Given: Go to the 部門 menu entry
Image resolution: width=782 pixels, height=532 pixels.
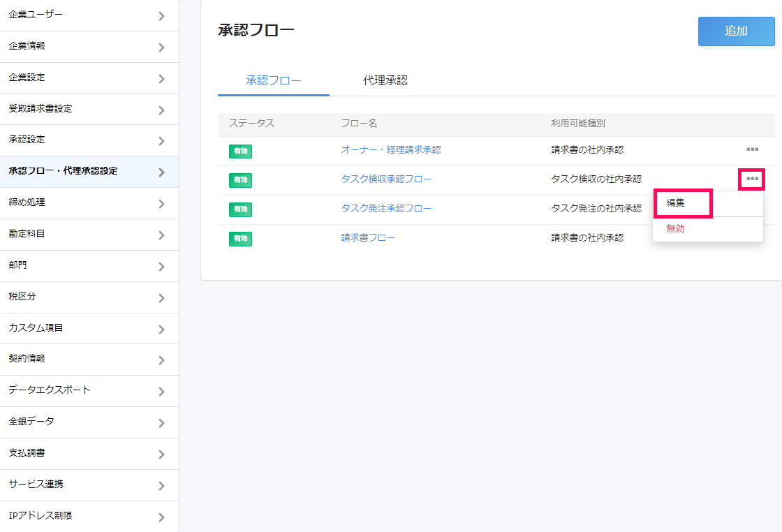Looking at the screenshot, I should pos(89,266).
